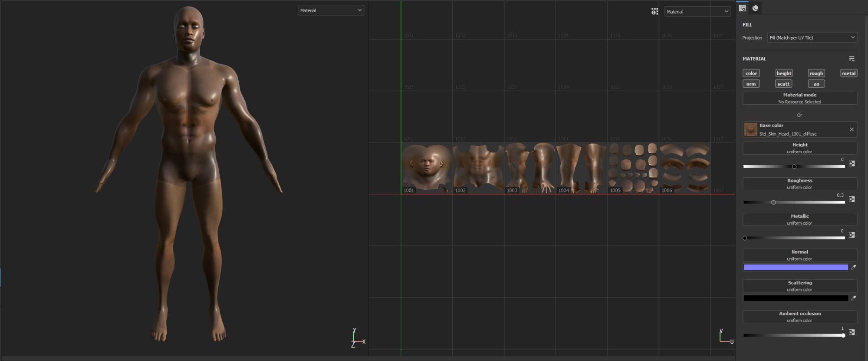Pick Scattering color with the eyedropper

(x=853, y=298)
